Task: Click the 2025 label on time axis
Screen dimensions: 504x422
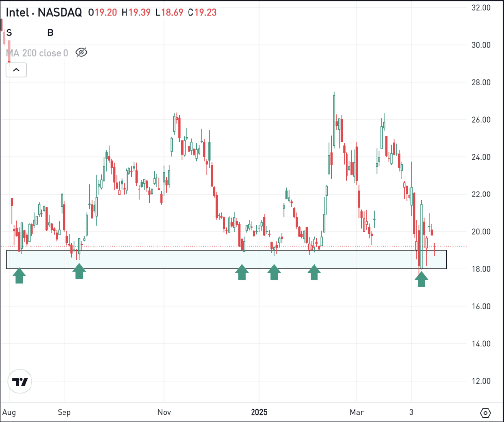Action: 259,412
